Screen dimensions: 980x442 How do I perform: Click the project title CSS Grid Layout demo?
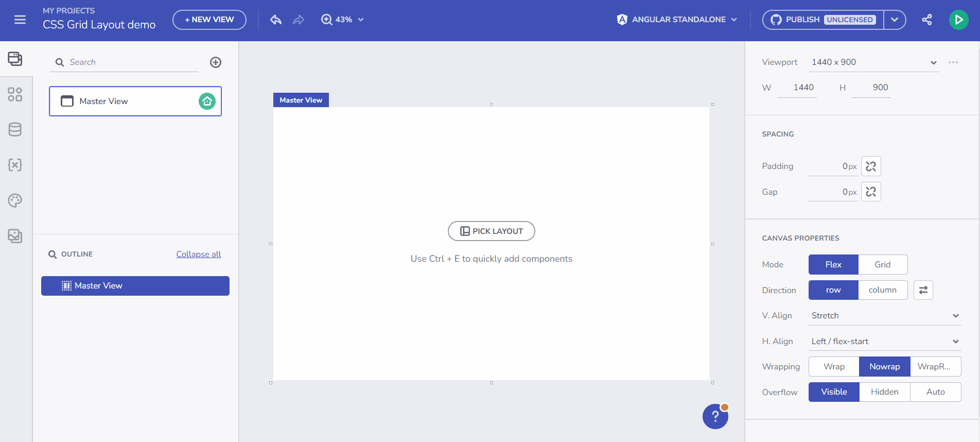[x=99, y=25]
